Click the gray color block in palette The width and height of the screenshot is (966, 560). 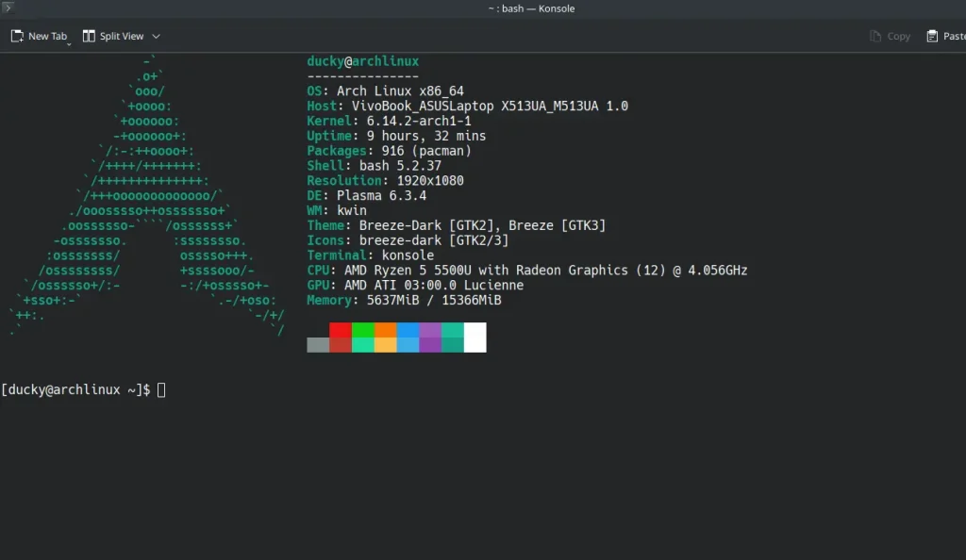pyautogui.click(x=318, y=345)
